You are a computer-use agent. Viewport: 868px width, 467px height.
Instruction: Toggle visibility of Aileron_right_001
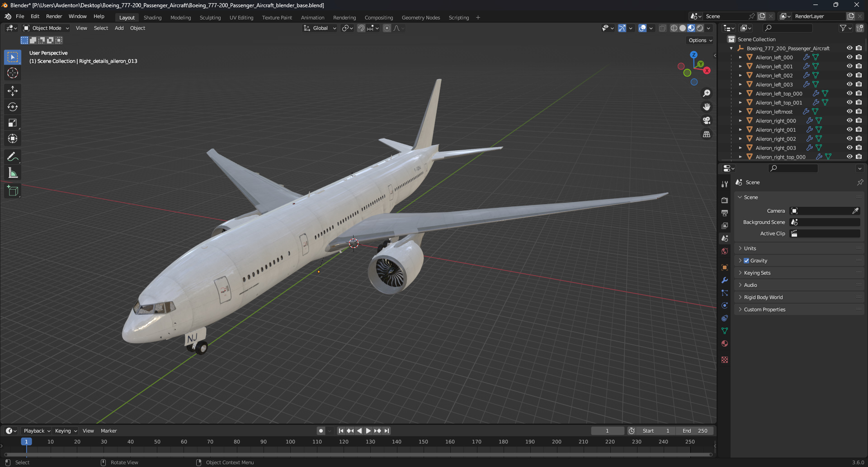coord(849,129)
